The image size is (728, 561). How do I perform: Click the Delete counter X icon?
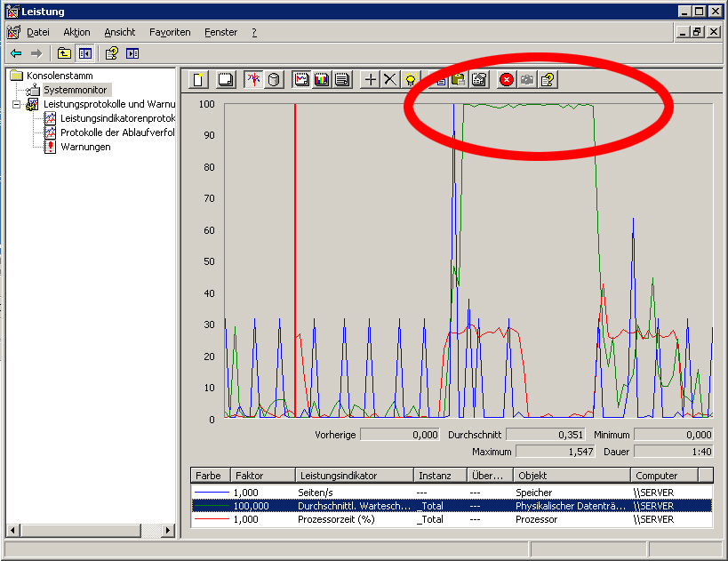pyautogui.click(x=390, y=80)
